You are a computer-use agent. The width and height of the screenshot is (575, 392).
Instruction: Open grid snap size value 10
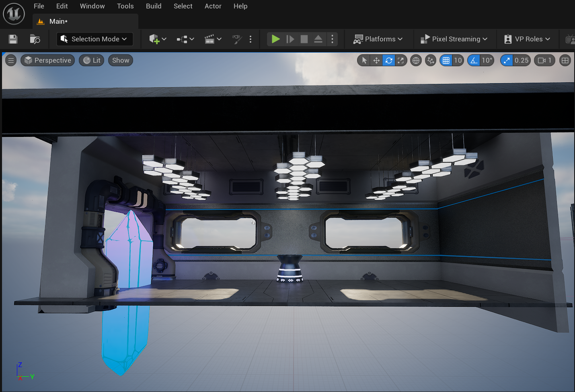point(458,60)
